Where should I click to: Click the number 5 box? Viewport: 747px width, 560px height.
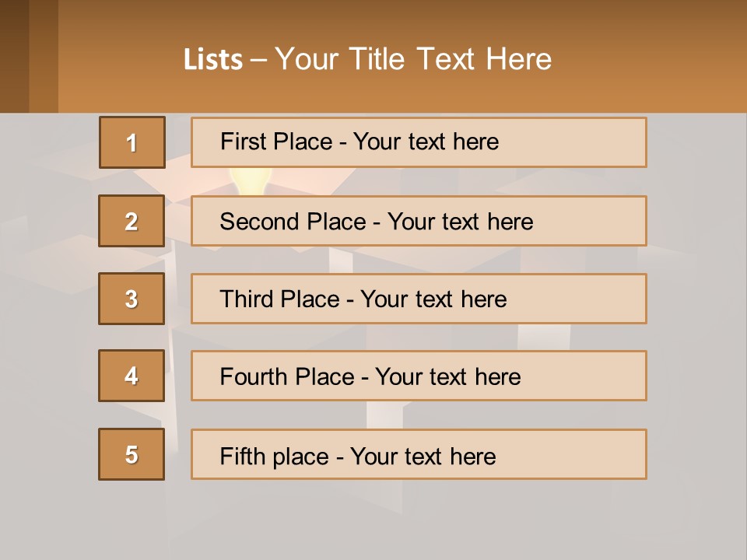click(132, 454)
